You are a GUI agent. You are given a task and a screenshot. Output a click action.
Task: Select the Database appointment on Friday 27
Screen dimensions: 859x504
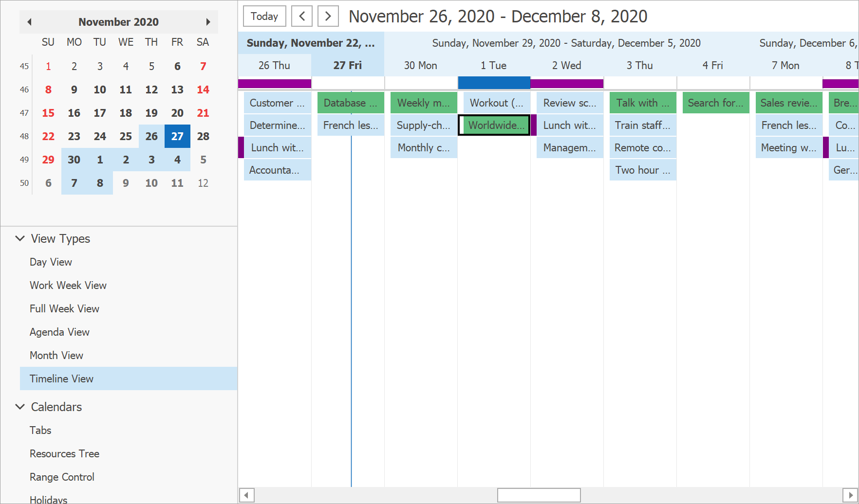(350, 103)
